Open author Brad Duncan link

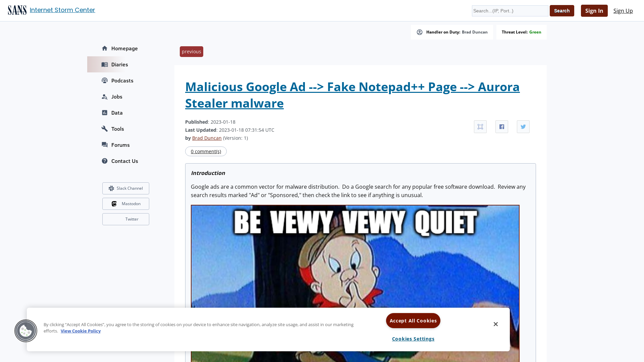207,138
